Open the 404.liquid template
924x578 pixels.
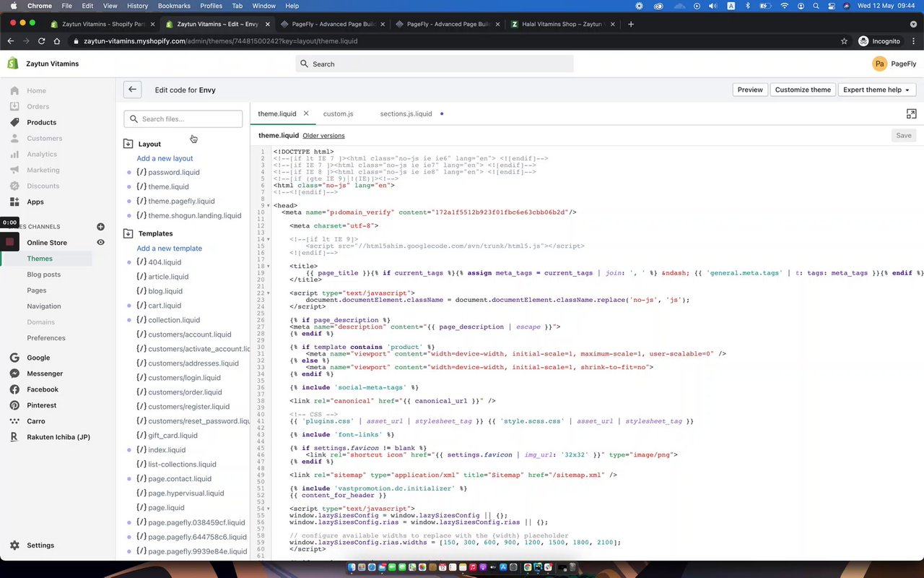tap(165, 262)
